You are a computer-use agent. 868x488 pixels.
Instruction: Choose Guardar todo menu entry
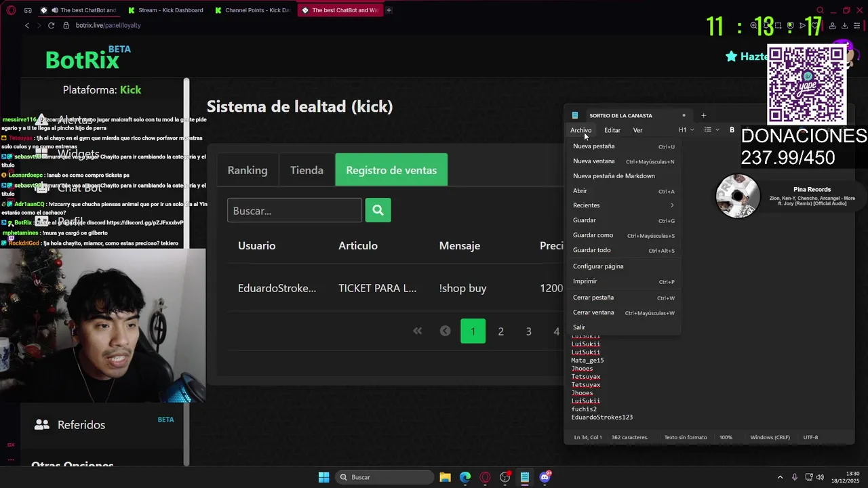pos(623,250)
